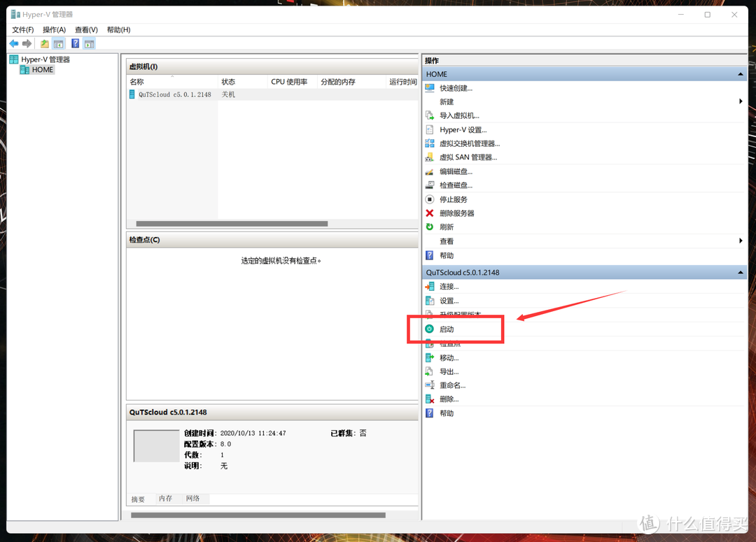Click 停止服务 stop icon
Viewport: 756px width, 542px height.
click(x=430, y=199)
